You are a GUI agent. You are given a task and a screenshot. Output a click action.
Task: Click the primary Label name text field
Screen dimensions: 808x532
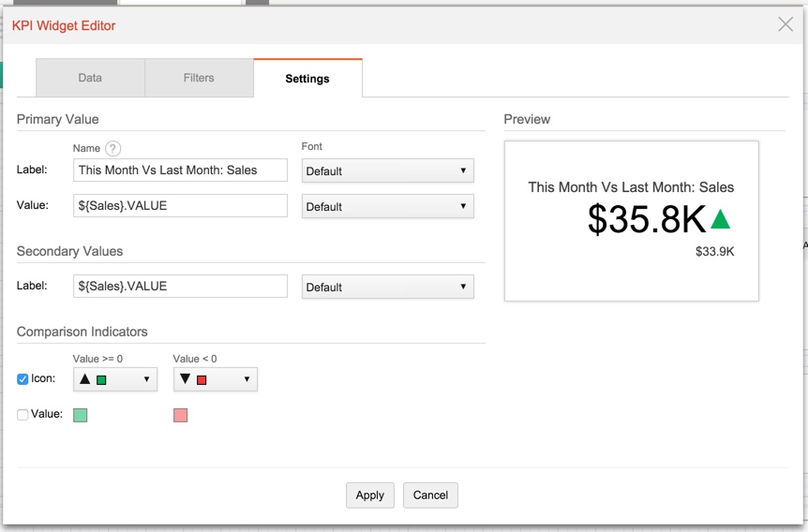pos(180,170)
